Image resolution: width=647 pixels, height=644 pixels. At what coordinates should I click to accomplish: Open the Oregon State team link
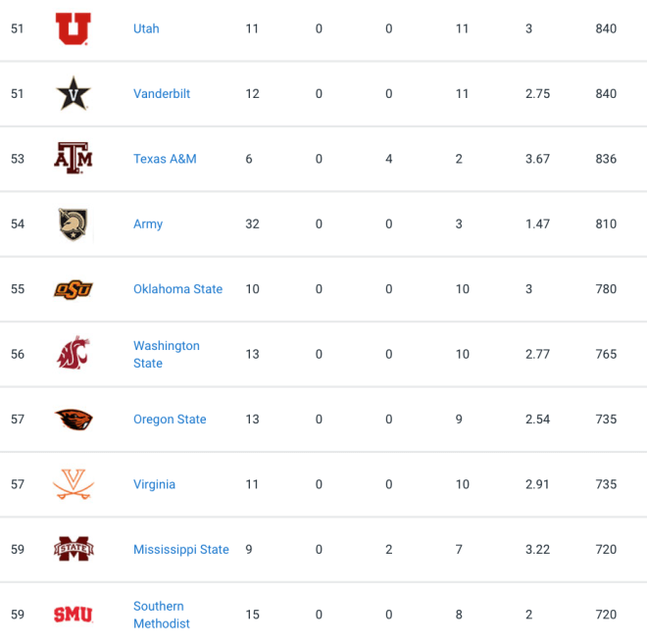(170, 420)
